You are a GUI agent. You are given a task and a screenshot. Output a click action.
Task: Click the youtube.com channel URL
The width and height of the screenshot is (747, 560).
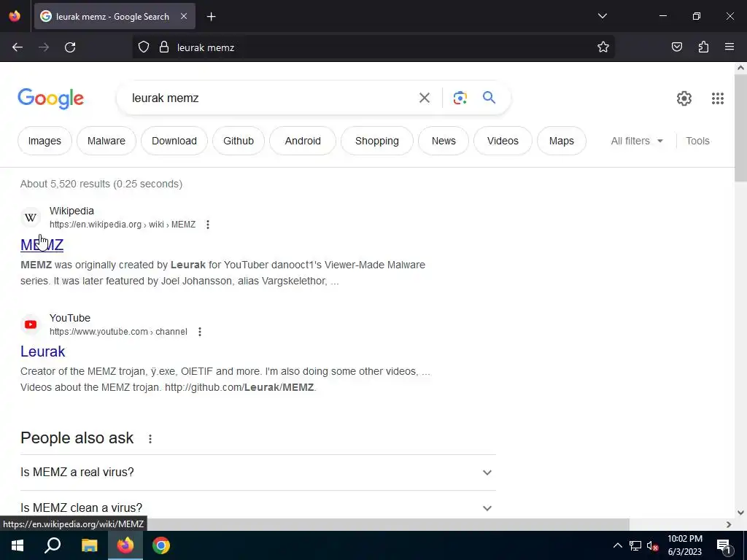tap(118, 332)
